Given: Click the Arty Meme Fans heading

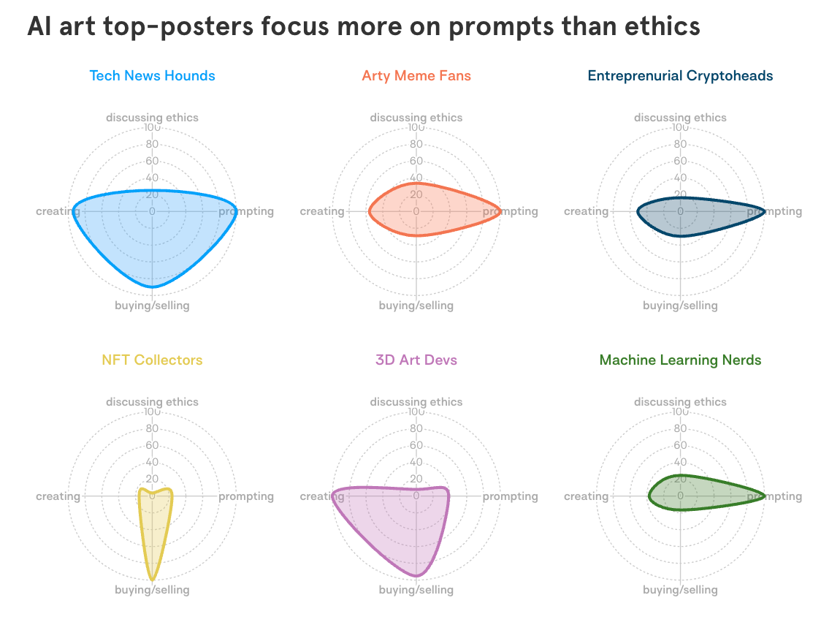Looking at the screenshot, I should [x=416, y=75].
